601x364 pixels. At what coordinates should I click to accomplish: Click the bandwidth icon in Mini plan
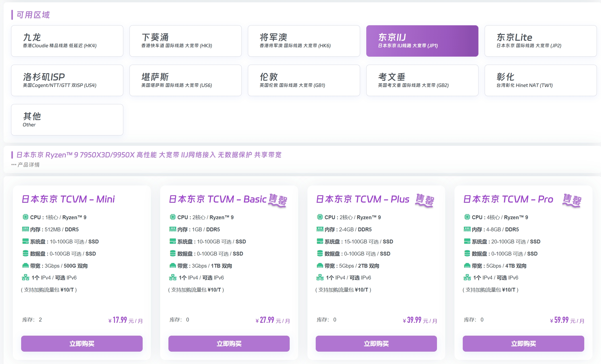coord(25,265)
